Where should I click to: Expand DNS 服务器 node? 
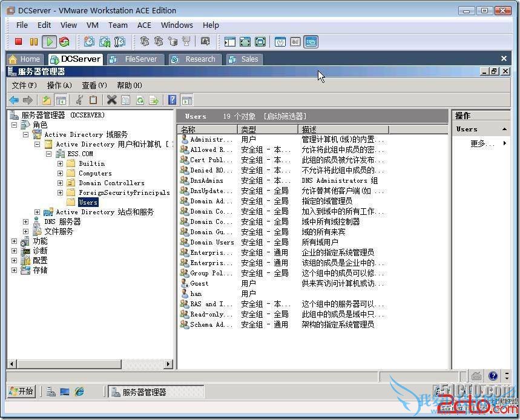point(25,221)
